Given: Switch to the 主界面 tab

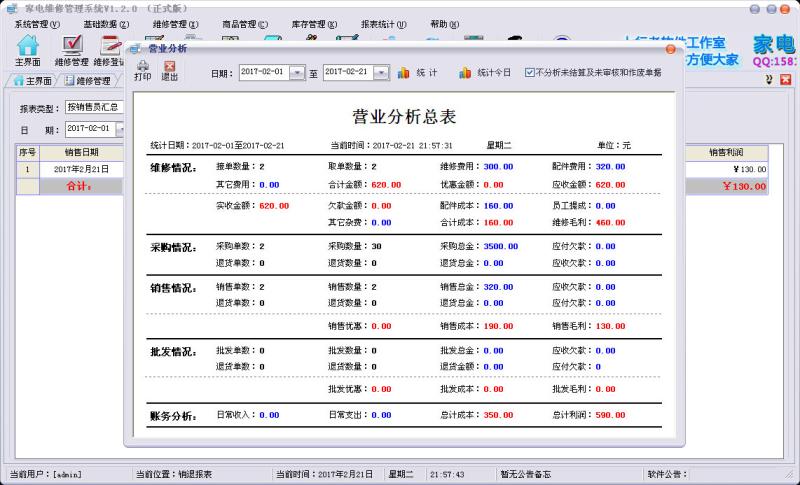Looking at the screenshot, I should 32,81.
